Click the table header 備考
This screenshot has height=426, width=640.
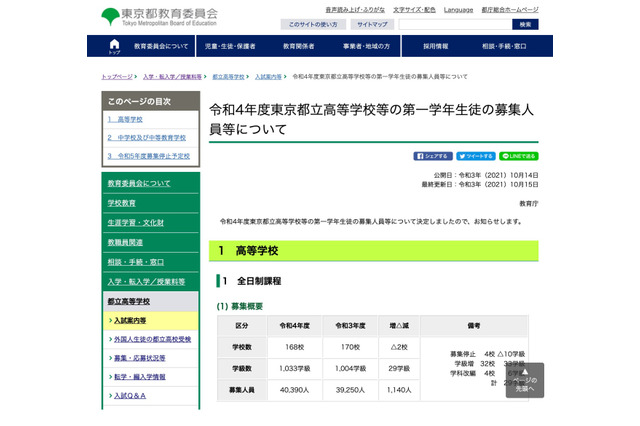coord(474,326)
